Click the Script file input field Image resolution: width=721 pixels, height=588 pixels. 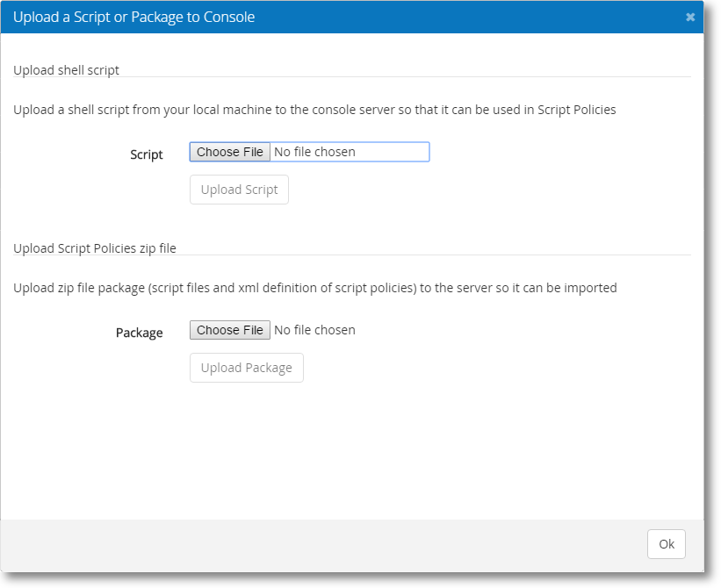point(351,151)
